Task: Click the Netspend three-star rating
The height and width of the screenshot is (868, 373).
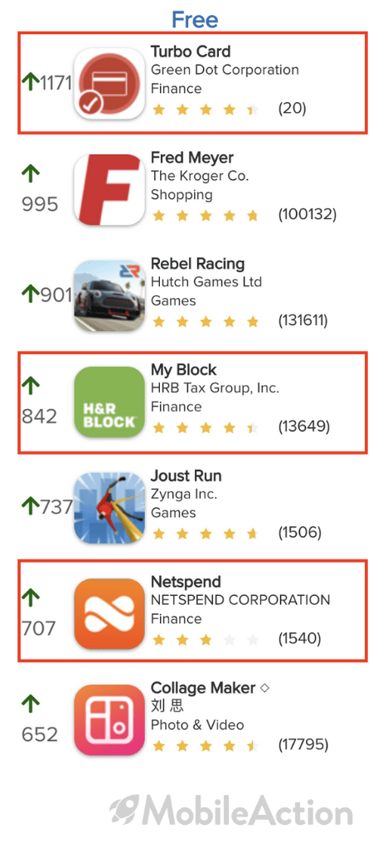Action: point(206,640)
